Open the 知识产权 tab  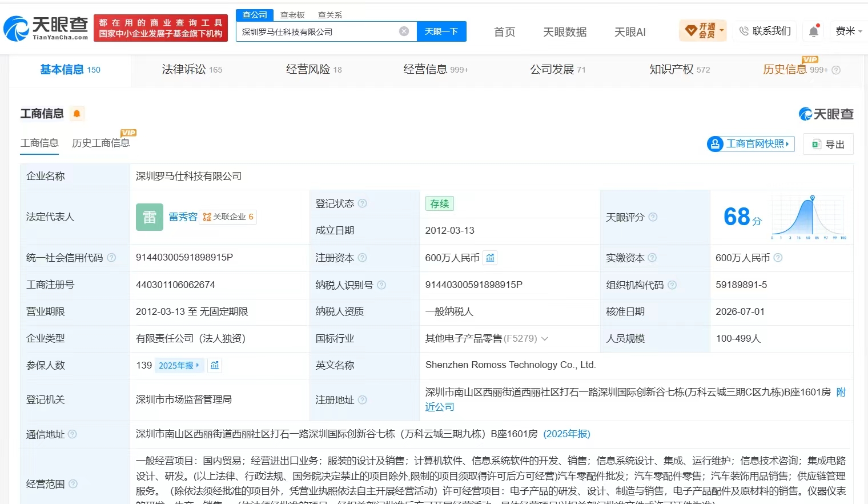coord(680,70)
